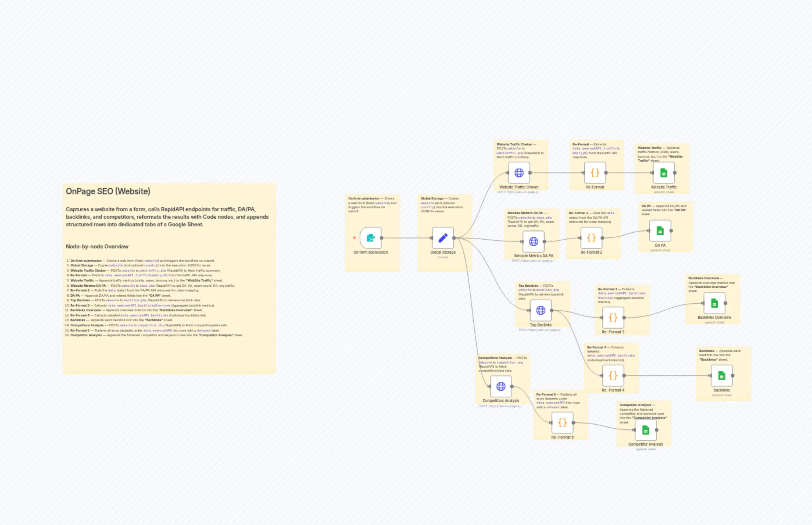Viewport: 812px width, 525px height.
Task: Open the Competitor Analysis sheet node
Action: pyautogui.click(x=646, y=430)
